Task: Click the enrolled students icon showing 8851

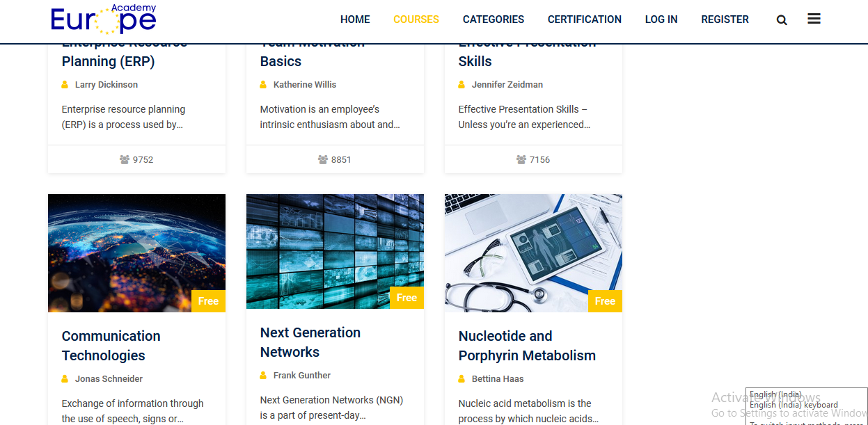Action: (x=322, y=159)
